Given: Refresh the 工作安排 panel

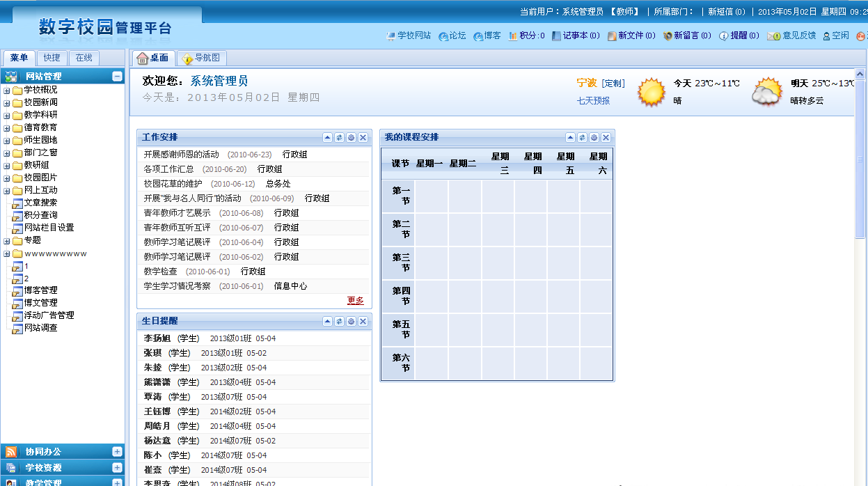Looking at the screenshot, I should [x=339, y=138].
